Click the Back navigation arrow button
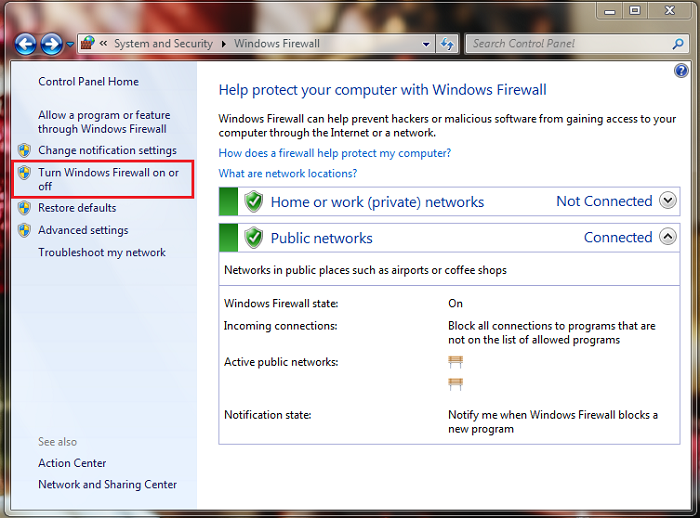Image resolution: width=700 pixels, height=518 pixels. pyautogui.click(x=26, y=44)
